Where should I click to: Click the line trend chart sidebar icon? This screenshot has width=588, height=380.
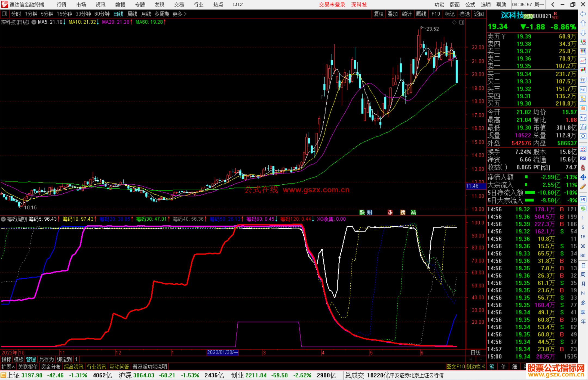click(x=583, y=61)
